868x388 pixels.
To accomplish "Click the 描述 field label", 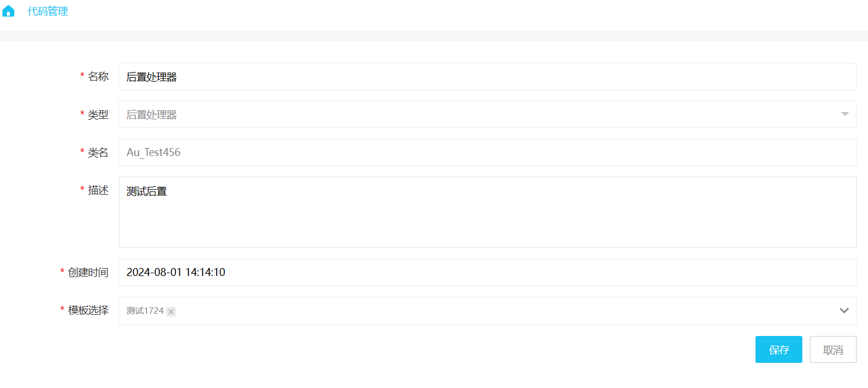I will (98, 190).
